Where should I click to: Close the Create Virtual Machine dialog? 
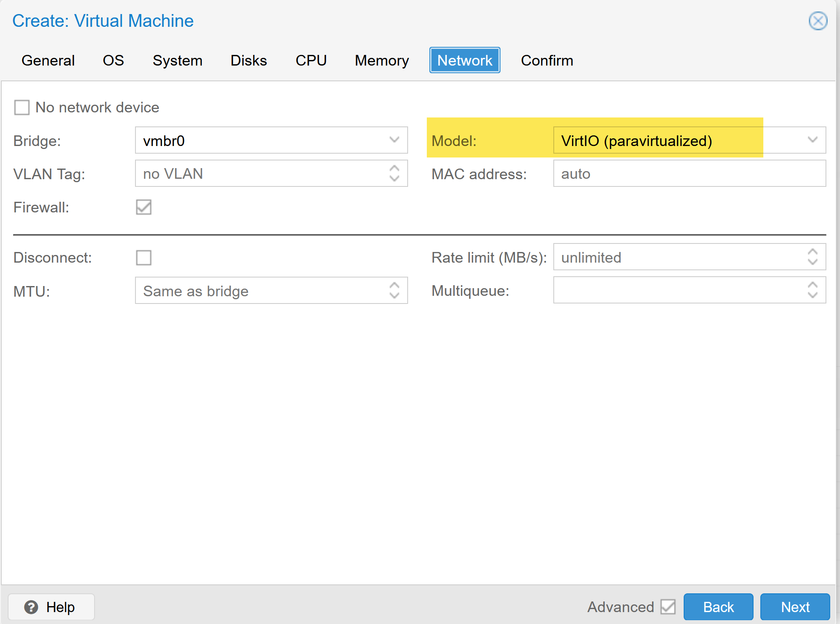pyautogui.click(x=817, y=21)
